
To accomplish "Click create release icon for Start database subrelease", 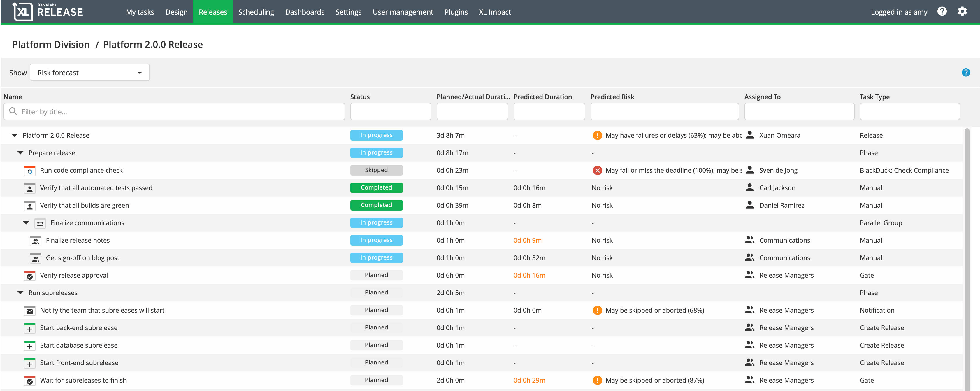I will coord(30,346).
